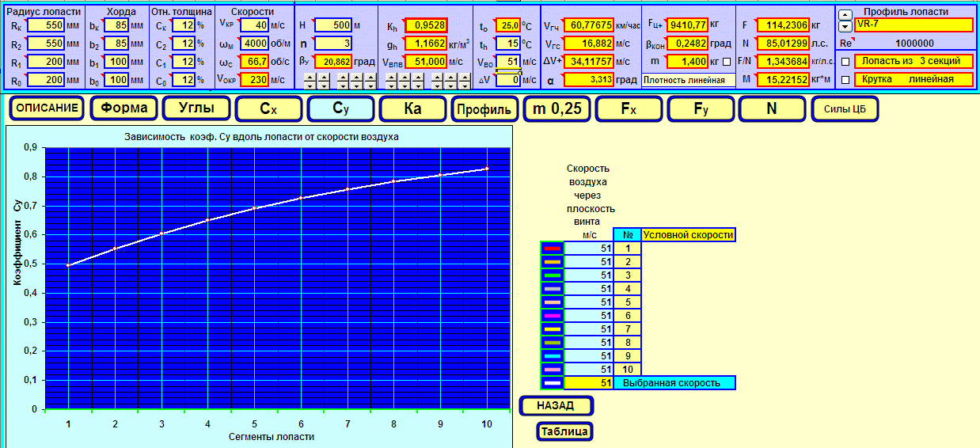Click the Плотность линейная field
This screenshot has height=448, width=980.
pyautogui.click(x=683, y=80)
